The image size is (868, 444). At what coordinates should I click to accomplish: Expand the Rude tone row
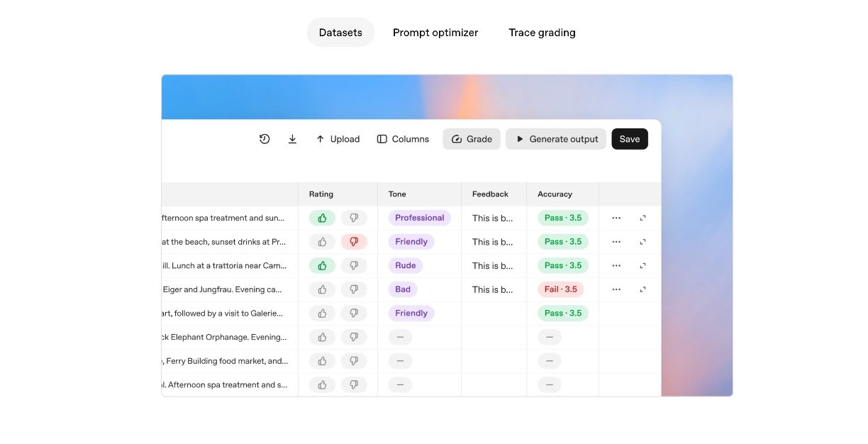642,265
